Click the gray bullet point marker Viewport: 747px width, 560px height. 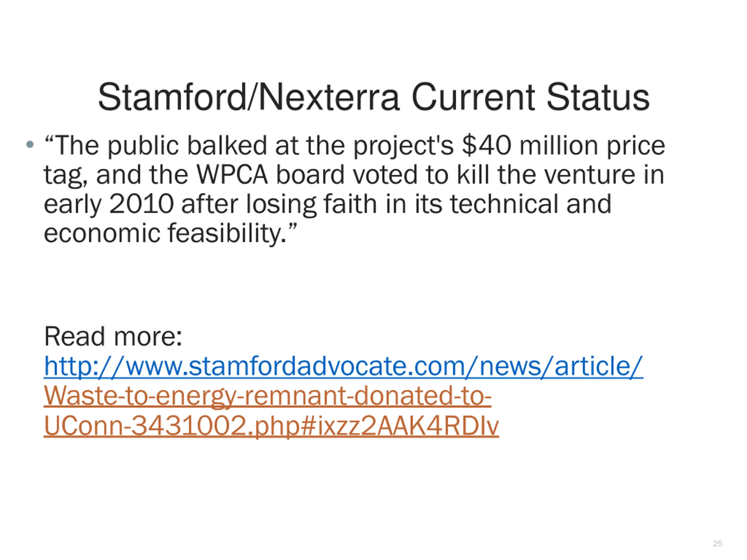pos(30,144)
